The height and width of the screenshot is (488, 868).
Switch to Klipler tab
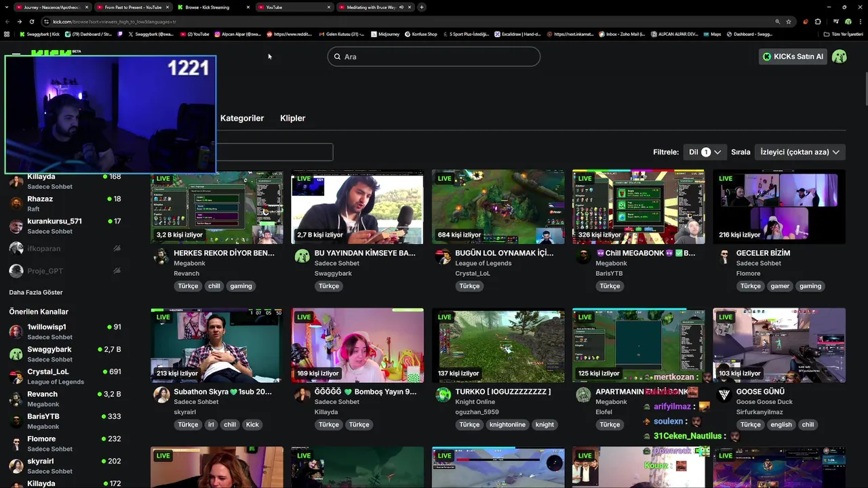coord(293,118)
